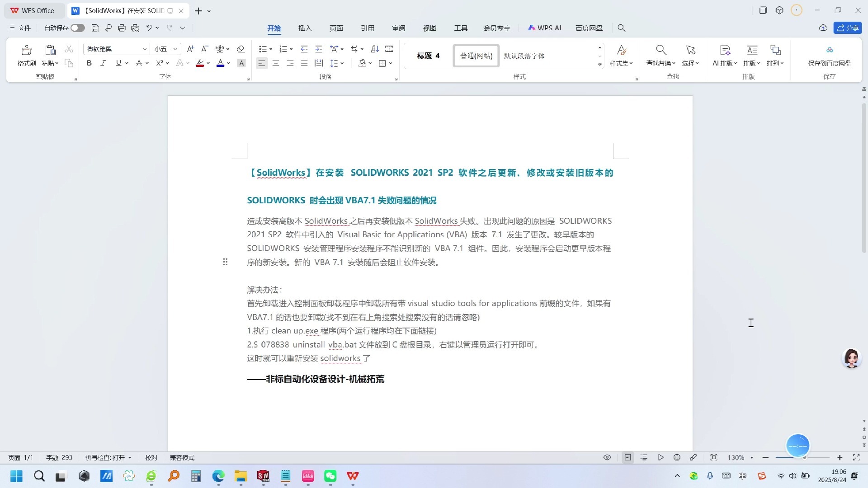Open the 审阅 ribbon tab
Screen dimensions: 868x488
pyautogui.click(x=399, y=28)
